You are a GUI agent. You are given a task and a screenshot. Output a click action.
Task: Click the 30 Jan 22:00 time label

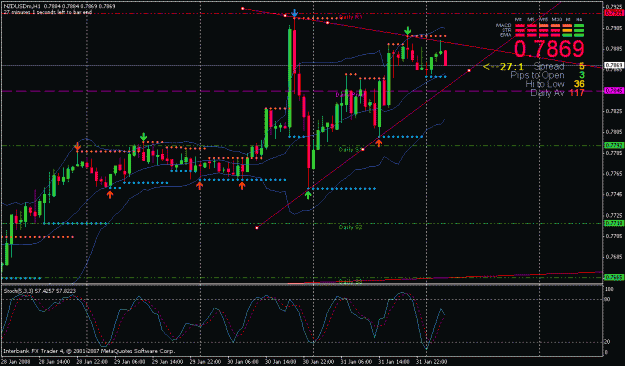tap(319, 362)
